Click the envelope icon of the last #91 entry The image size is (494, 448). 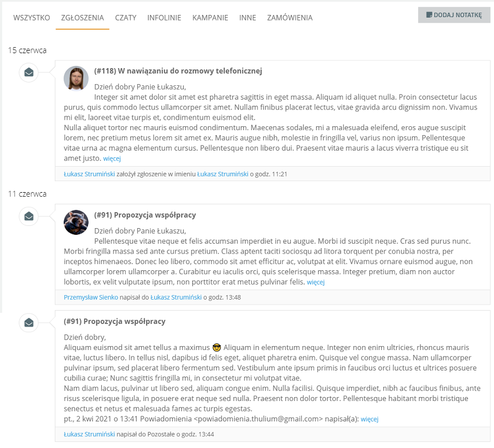[x=29, y=323]
